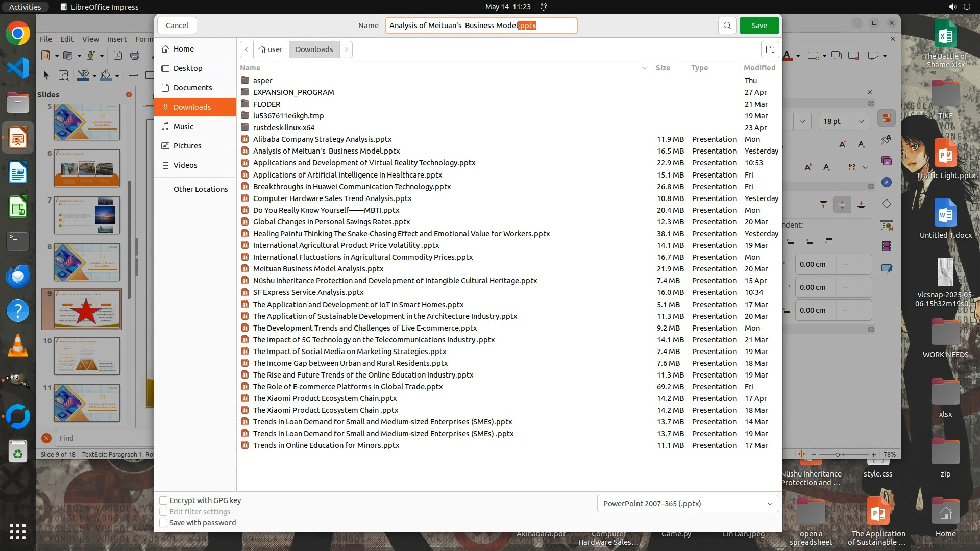The image size is (980, 551).
Task: Click the search icon in save dialog
Action: [x=727, y=26]
